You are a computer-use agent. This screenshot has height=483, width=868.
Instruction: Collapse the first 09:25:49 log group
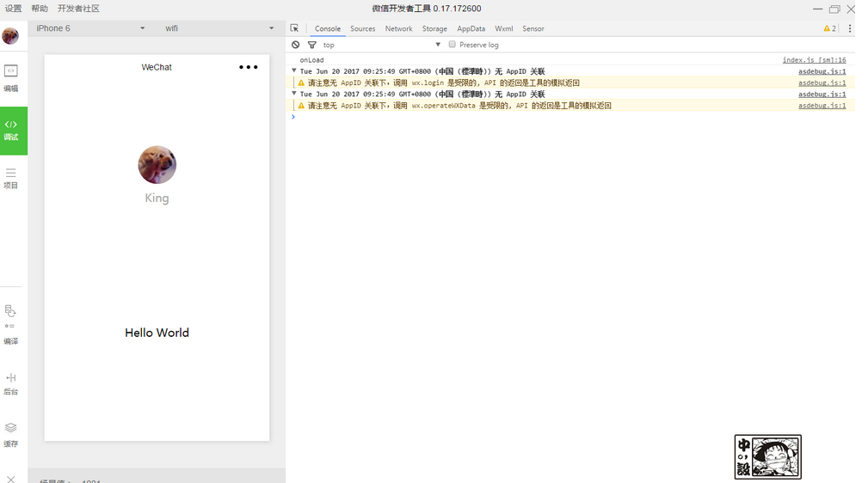(294, 70)
